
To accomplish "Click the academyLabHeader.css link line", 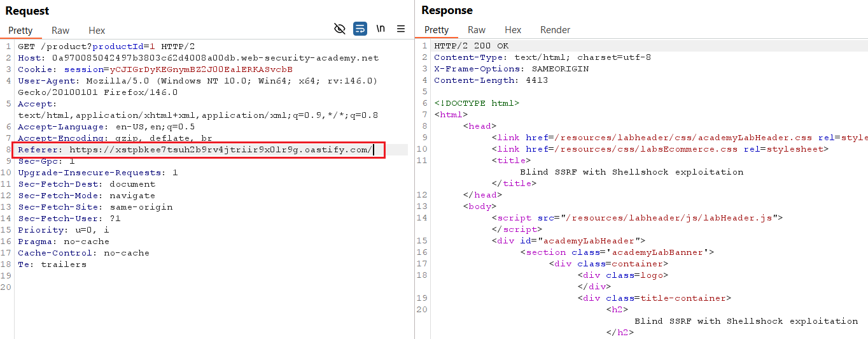I will [x=680, y=138].
